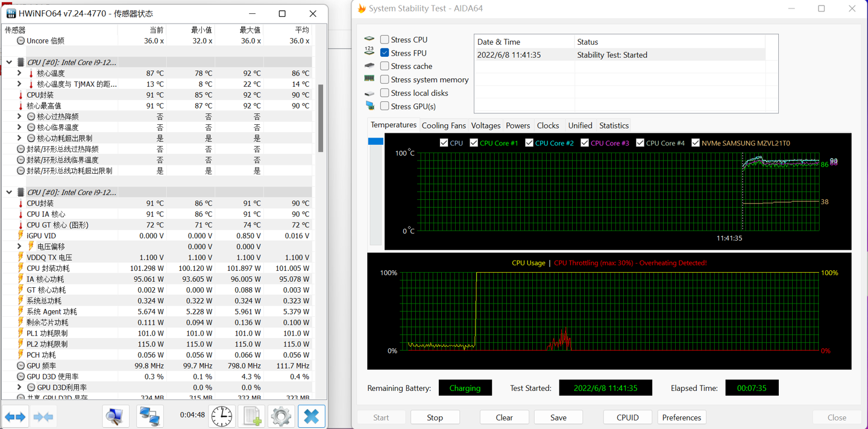The height and width of the screenshot is (429, 868).
Task: Toggle the NVMe SAMSUNG MZVL21T0 graph checkbox
Action: coord(696,143)
